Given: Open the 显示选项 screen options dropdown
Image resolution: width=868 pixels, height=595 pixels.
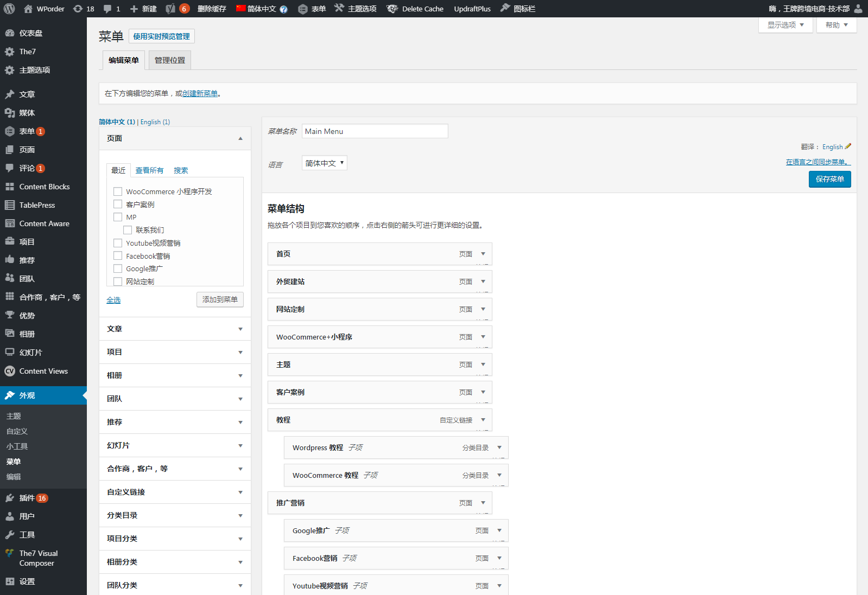Looking at the screenshot, I should tap(785, 25).
